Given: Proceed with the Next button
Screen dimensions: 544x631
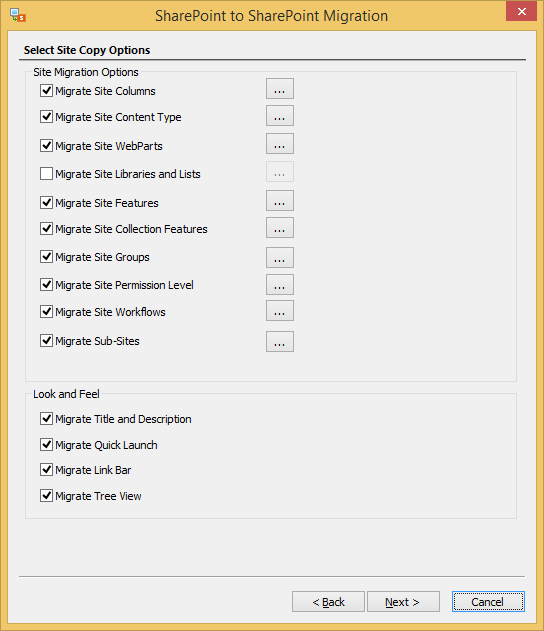Looking at the screenshot, I should click(403, 602).
